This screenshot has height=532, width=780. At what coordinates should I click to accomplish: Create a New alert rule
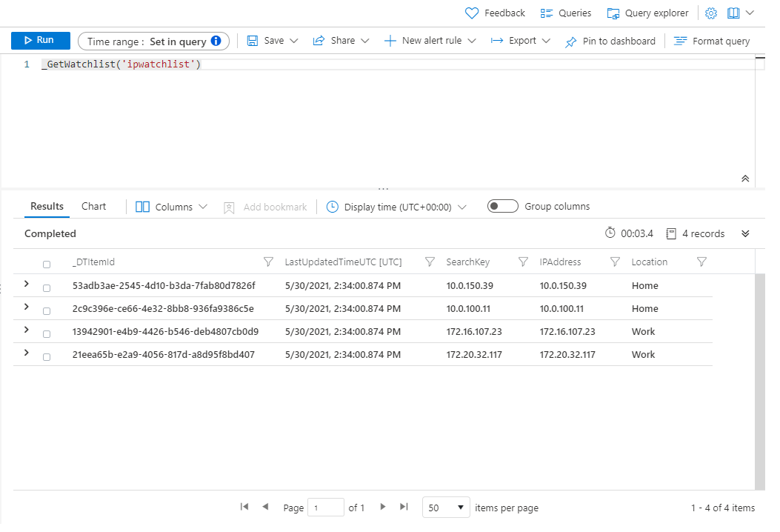(429, 41)
